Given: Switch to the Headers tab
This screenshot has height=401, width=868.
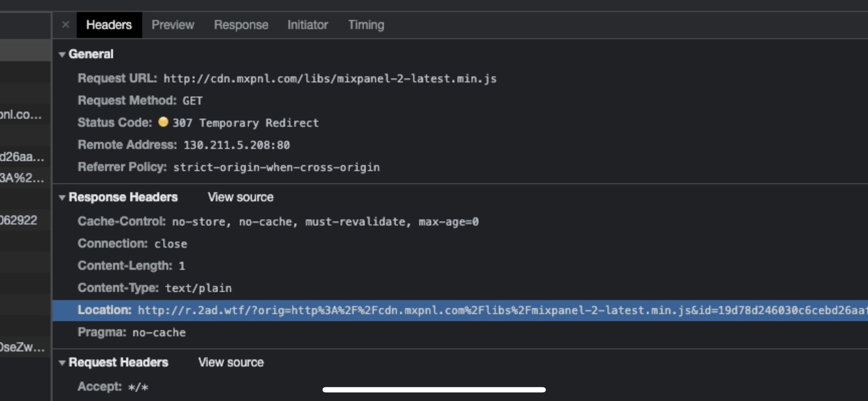Looking at the screenshot, I should (x=109, y=25).
